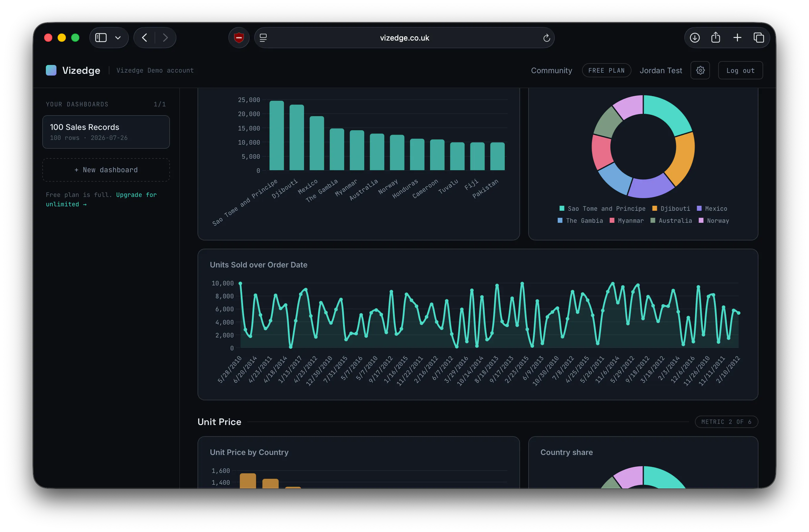
Task: Go back with the browser back arrow
Action: (x=144, y=37)
